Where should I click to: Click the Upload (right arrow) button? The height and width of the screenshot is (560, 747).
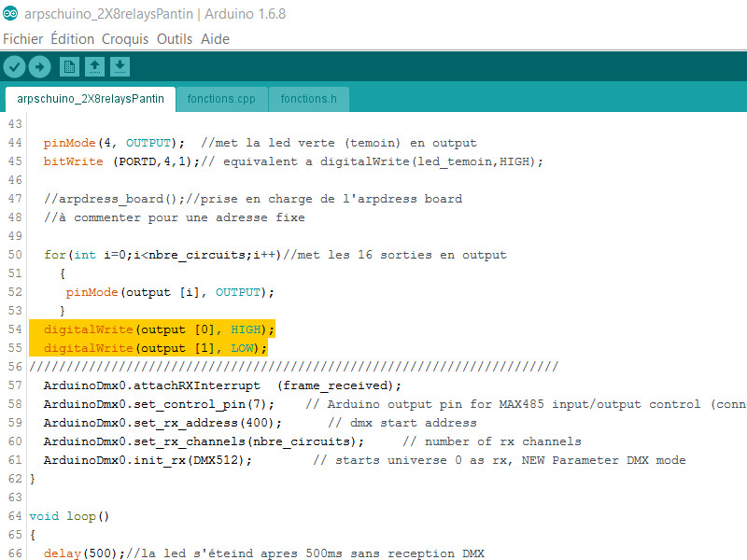(39, 66)
